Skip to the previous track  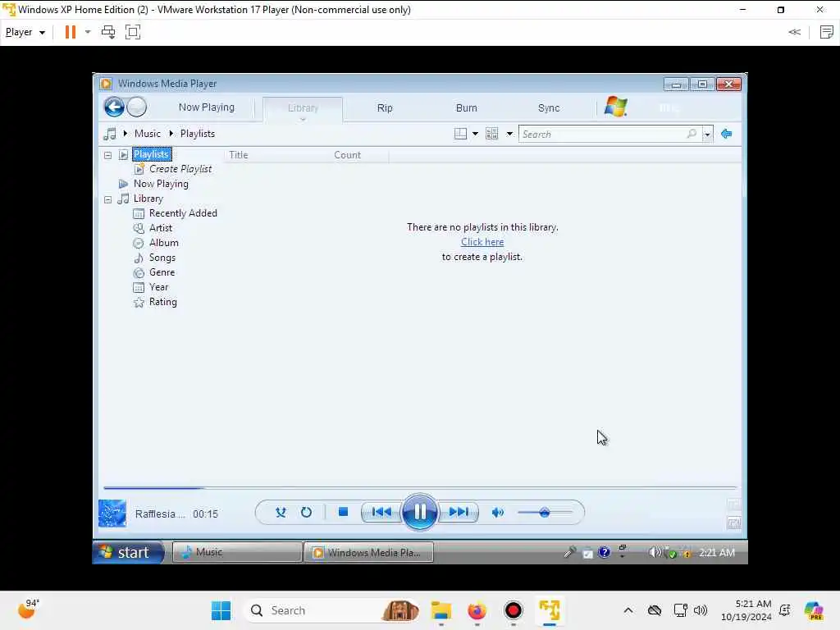point(381,512)
